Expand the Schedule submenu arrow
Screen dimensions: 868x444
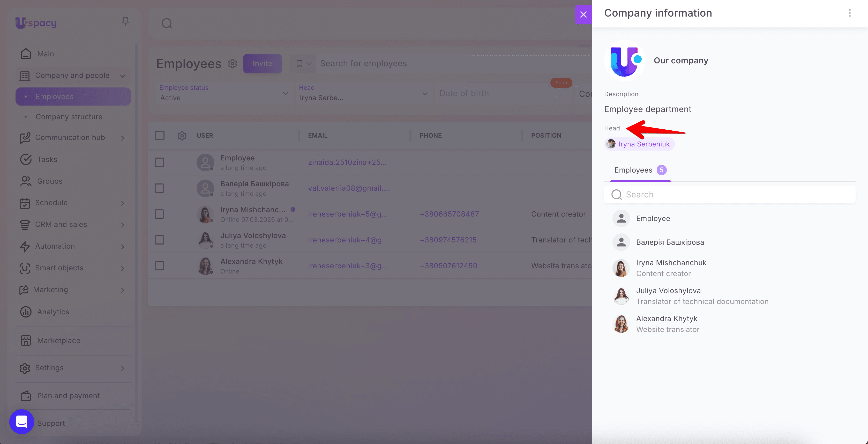point(123,203)
